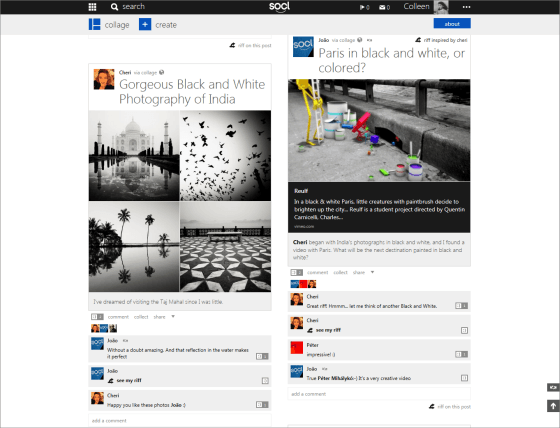Open the top-bar three-dots menu
The width and height of the screenshot is (560, 428).
(466, 7)
